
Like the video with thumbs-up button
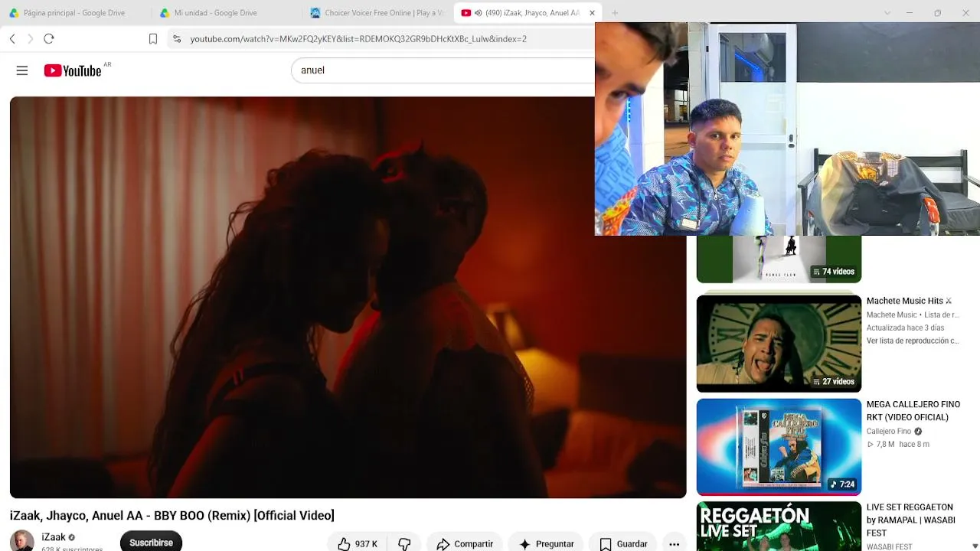click(x=358, y=543)
